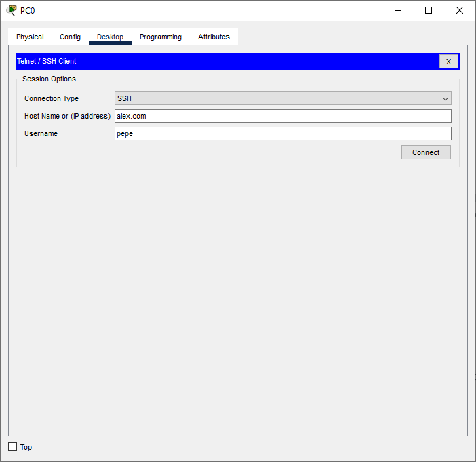Close the Telnet / SSH Client panel

coord(448,62)
